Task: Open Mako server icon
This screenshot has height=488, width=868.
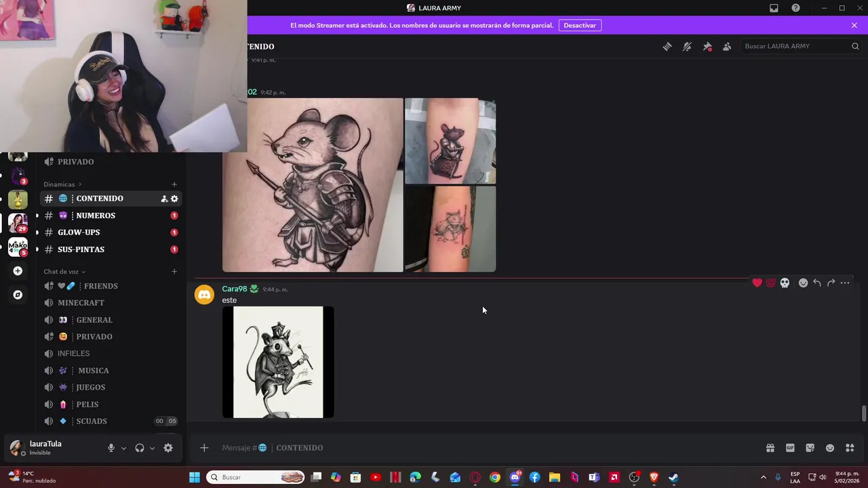Action: (x=18, y=247)
